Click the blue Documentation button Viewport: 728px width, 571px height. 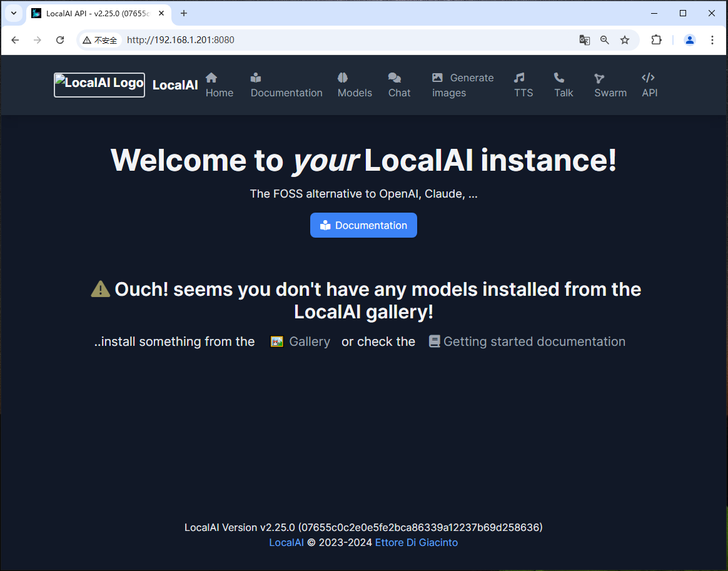click(x=363, y=225)
